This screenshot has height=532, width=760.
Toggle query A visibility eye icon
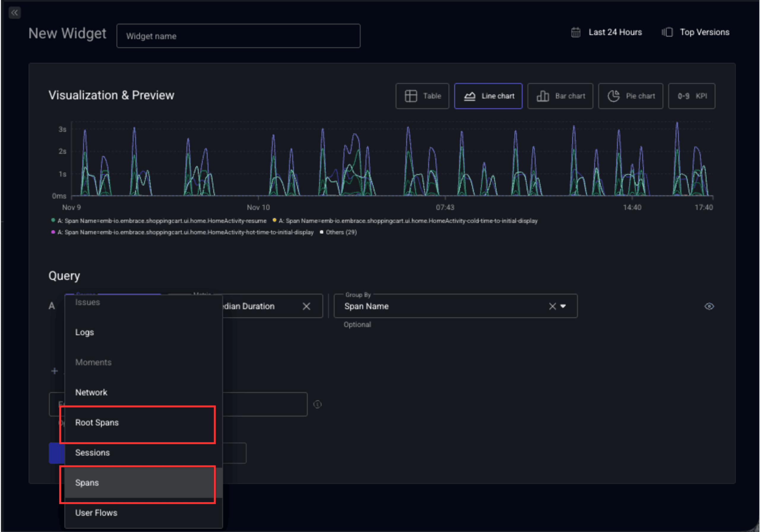pos(709,306)
